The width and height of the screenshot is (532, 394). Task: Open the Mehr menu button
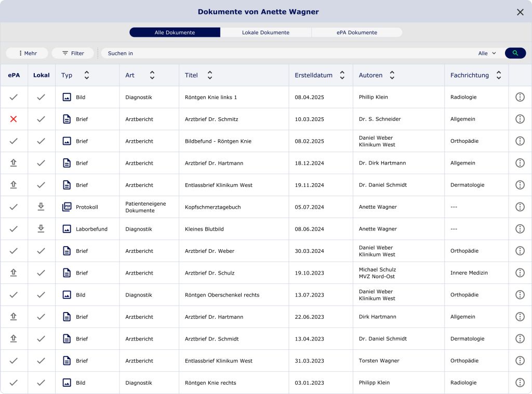[x=27, y=53]
